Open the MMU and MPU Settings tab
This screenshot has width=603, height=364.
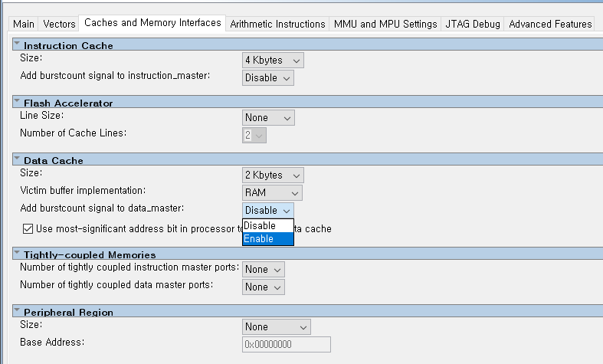(x=385, y=25)
